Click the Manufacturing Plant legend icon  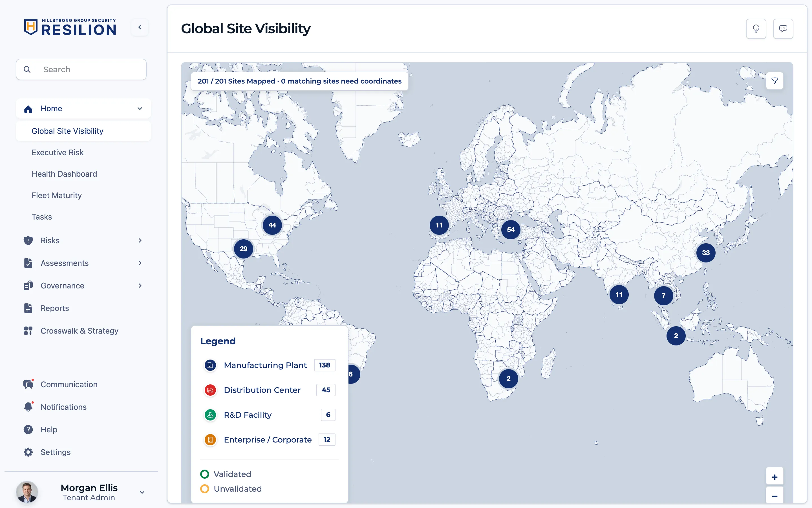click(x=210, y=365)
